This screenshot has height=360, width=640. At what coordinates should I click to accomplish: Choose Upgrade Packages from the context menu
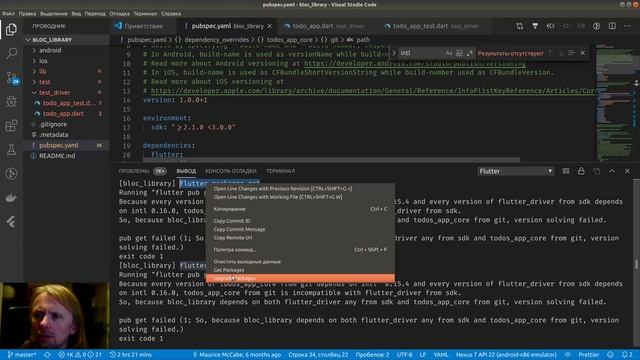tap(300, 278)
